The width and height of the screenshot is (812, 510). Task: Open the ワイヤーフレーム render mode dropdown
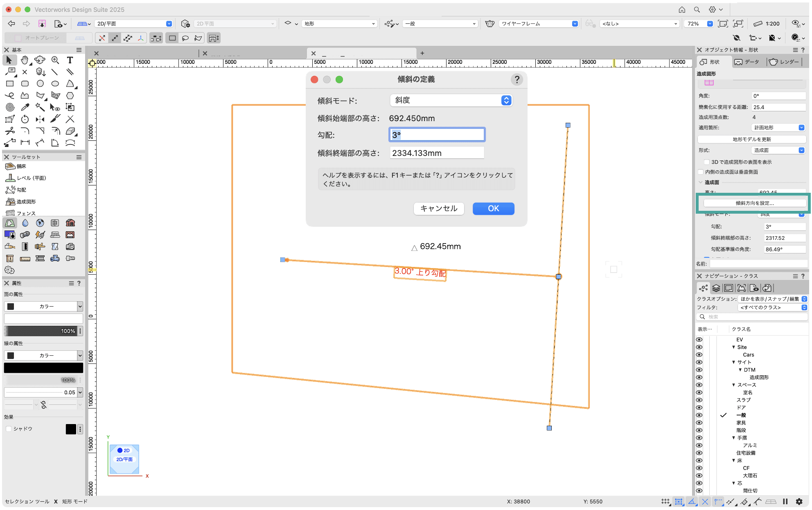(539, 24)
